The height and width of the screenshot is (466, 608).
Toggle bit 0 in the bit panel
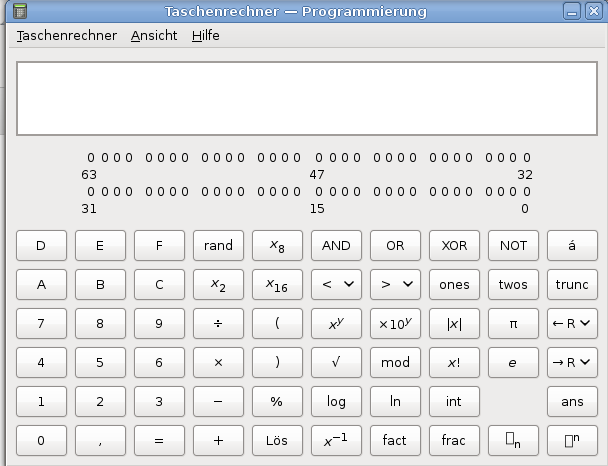[x=527, y=192]
